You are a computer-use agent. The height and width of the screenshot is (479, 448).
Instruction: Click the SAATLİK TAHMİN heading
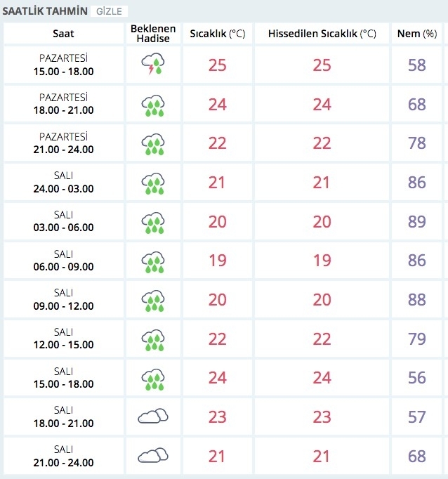coord(45,12)
